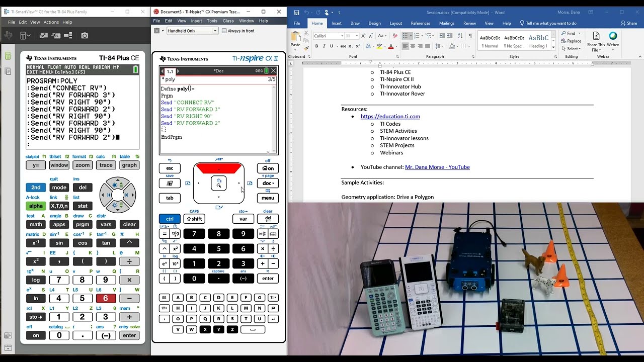The width and height of the screenshot is (644, 362).
Task: Toggle Bold formatting in Word
Action: point(316,46)
